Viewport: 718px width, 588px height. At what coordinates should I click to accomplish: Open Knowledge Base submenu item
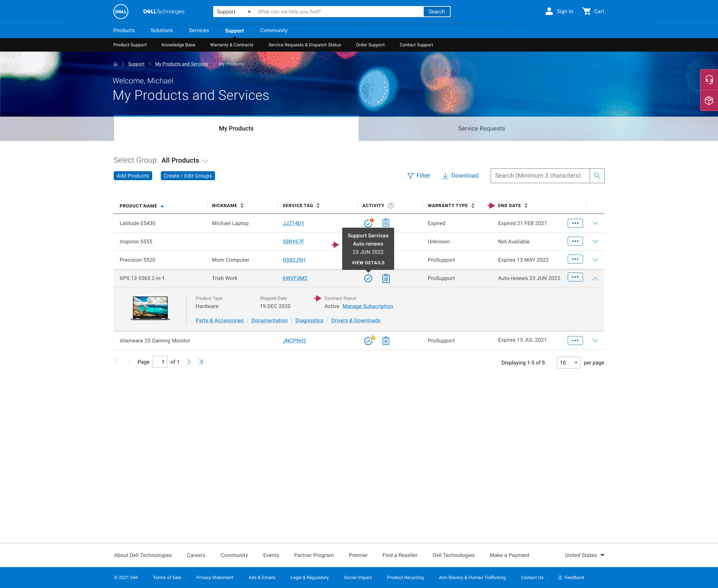coord(178,45)
